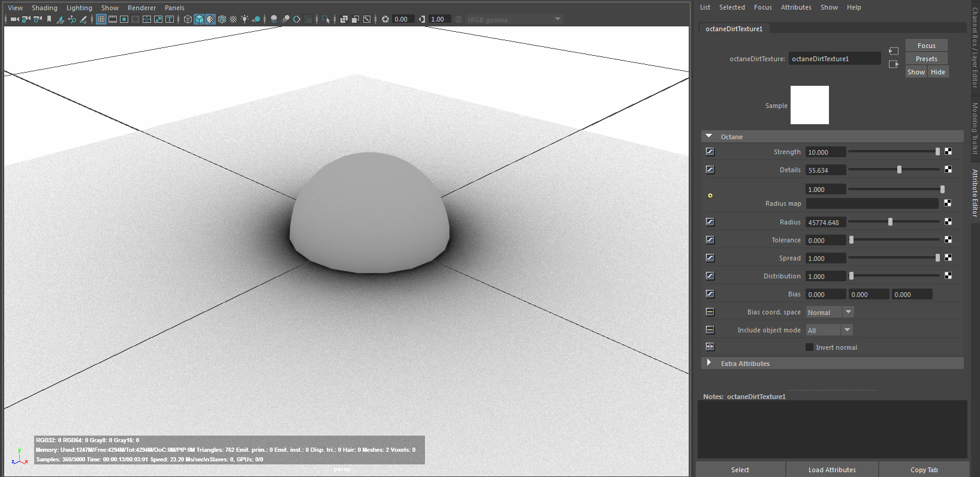Click the textured shading icon
Screen dimensions: 980x477
[233, 19]
